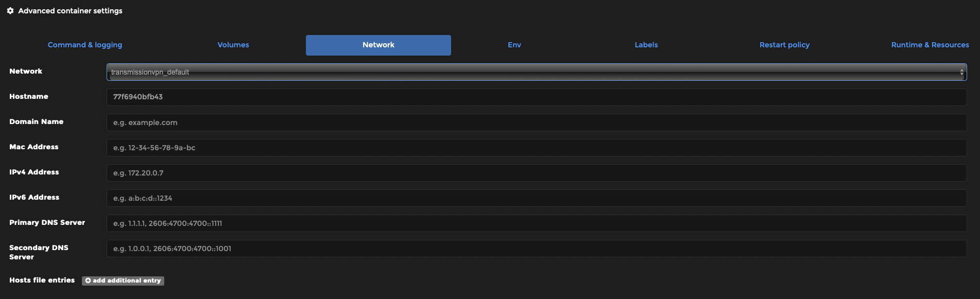Switch to the Volumes tab
Viewport: 980px width, 299px height.
(233, 45)
